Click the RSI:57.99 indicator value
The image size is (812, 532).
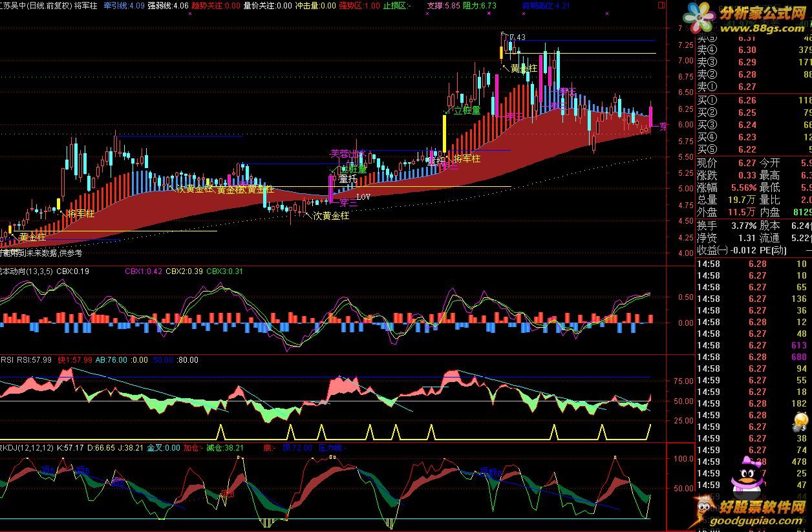(x=34, y=360)
